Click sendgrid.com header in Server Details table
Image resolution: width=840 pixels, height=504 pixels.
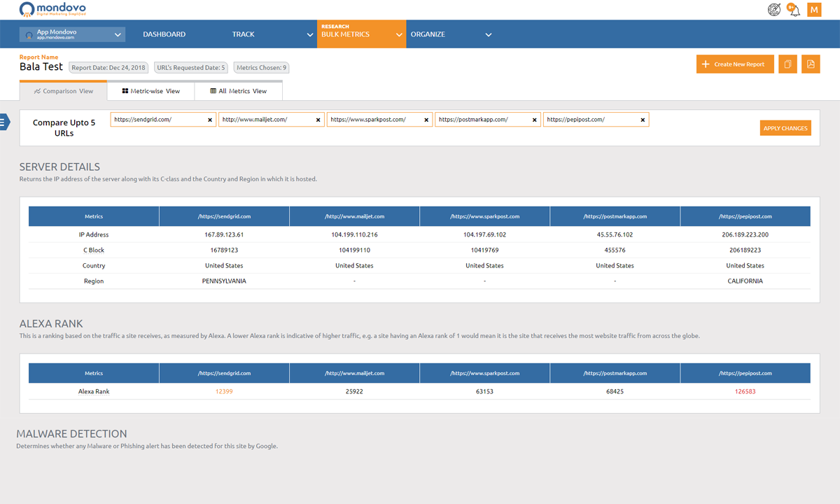coord(224,216)
